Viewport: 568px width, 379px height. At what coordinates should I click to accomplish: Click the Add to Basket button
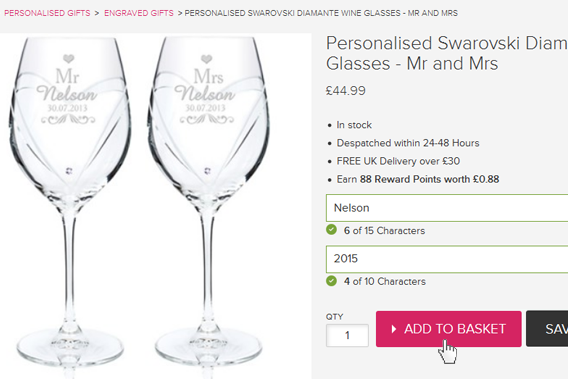(x=448, y=329)
